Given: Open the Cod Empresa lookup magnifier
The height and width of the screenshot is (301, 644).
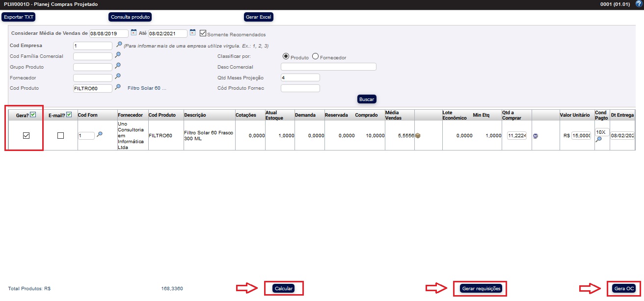Looking at the screenshot, I should (x=118, y=44).
